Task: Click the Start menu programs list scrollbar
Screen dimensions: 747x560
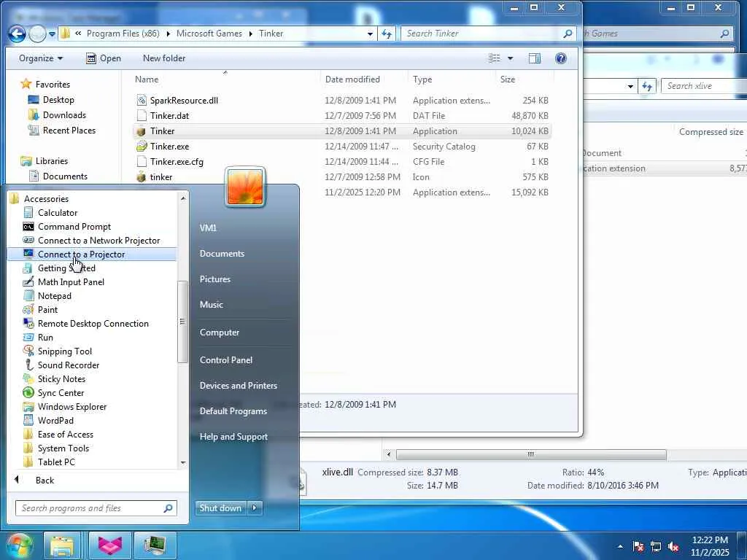Action: click(x=183, y=322)
